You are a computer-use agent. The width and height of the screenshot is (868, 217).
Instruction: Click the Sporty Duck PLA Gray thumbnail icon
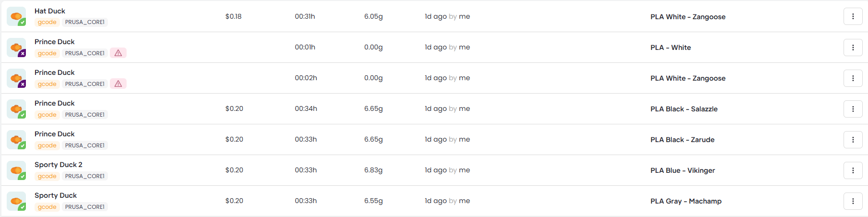(16, 201)
